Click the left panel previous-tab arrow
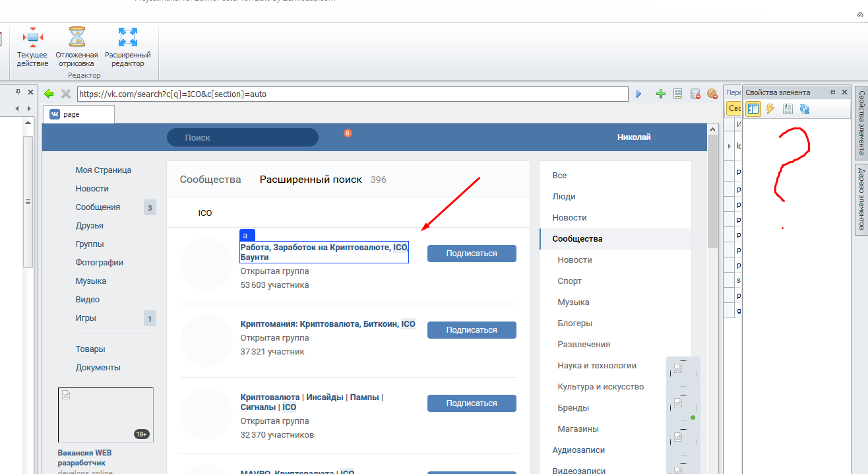Image resolution: width=868 pixels, height=474 pixels. pyautogui.click(x=18, y=108)
